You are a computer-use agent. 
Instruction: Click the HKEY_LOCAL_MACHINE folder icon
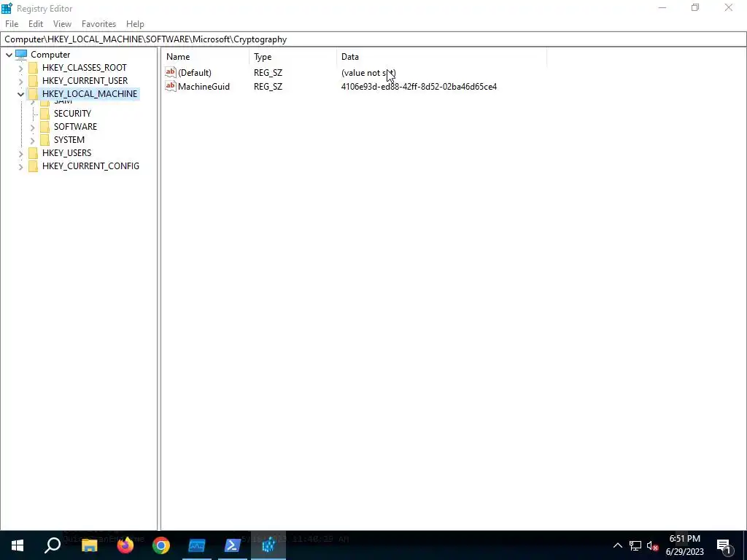tap(34, 94)
